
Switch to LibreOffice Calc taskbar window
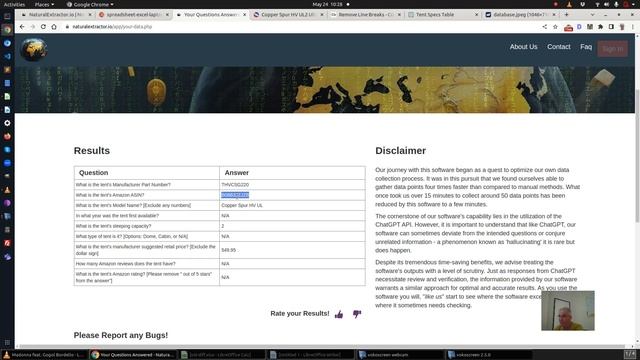(222, 355)
